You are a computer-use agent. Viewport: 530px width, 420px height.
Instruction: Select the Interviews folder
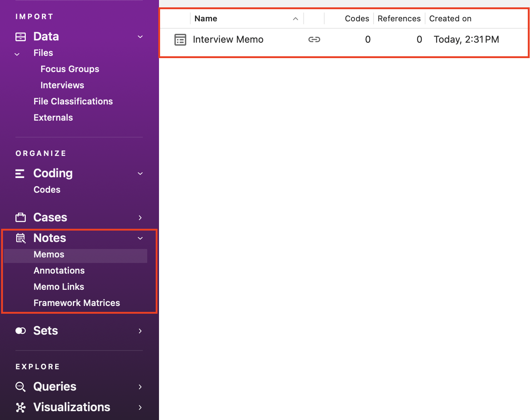(x=62, y=85)
